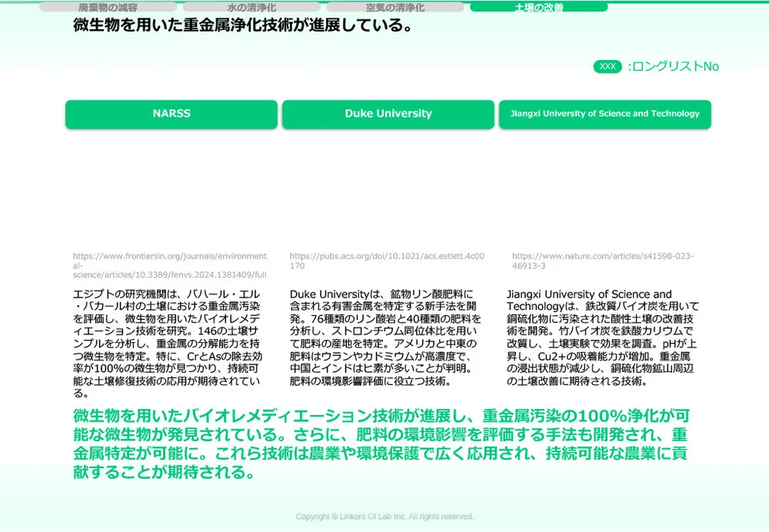This screenshot has height=532, width=769.
Task: Select the エジプトの研究機関 description text
Action: coord(171,338)
